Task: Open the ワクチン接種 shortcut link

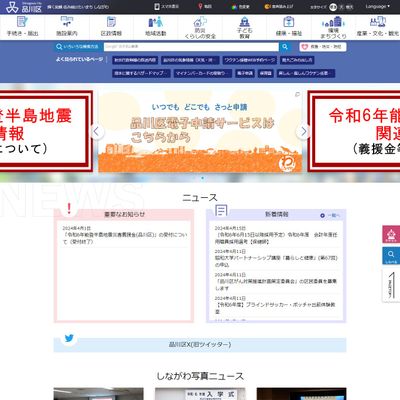Action: point(250,60)
